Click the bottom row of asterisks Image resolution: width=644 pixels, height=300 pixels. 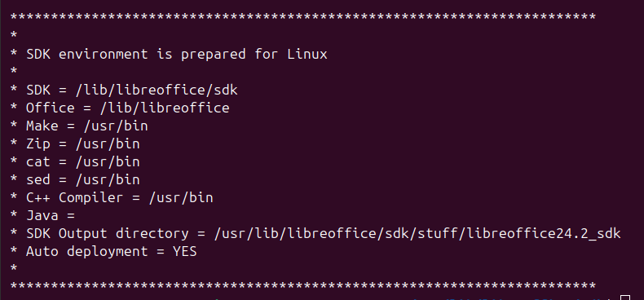point(302,286)
